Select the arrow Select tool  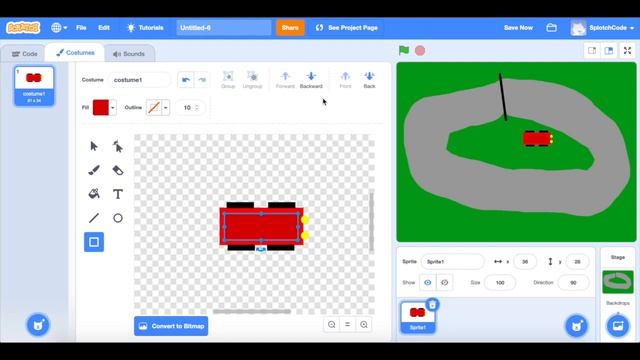point(94,146)
